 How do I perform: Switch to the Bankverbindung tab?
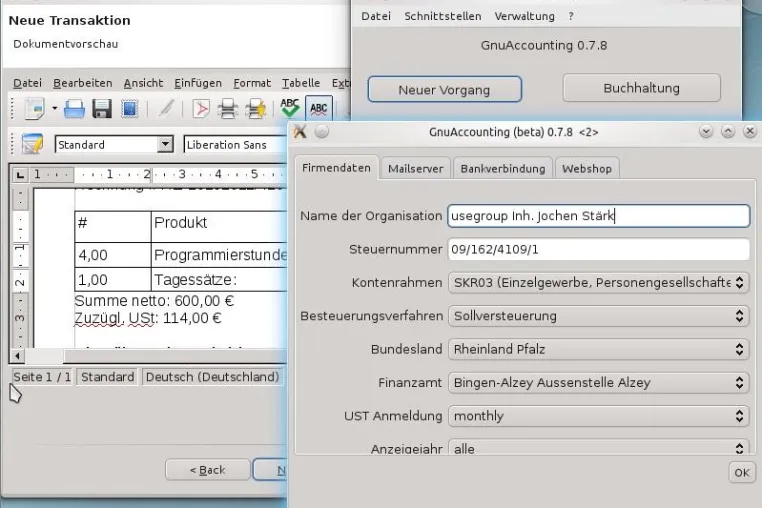[x=503, y=169]
